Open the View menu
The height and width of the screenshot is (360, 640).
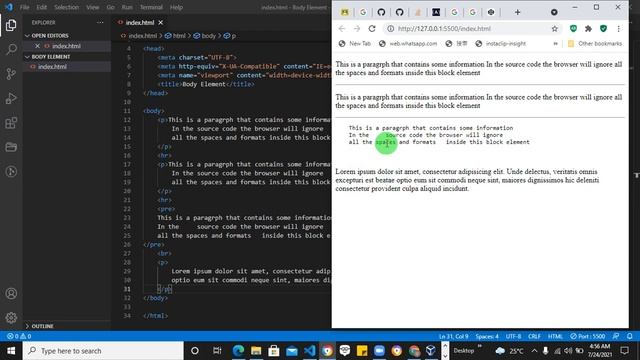93,7
